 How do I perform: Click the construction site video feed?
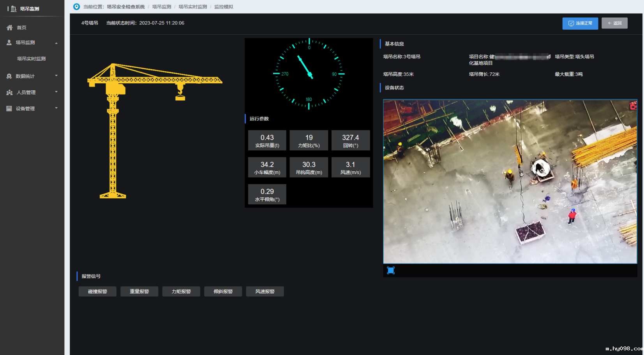pos(510,181)
